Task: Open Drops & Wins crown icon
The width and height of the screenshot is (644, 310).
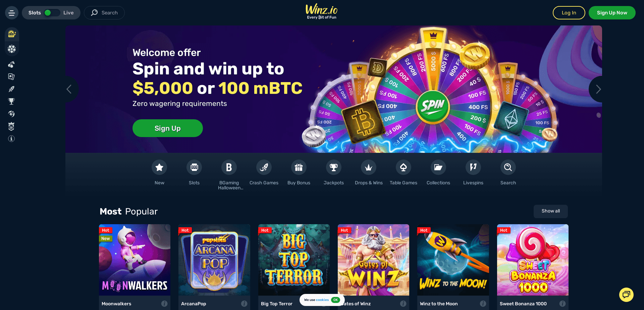Action: point(369,167)
